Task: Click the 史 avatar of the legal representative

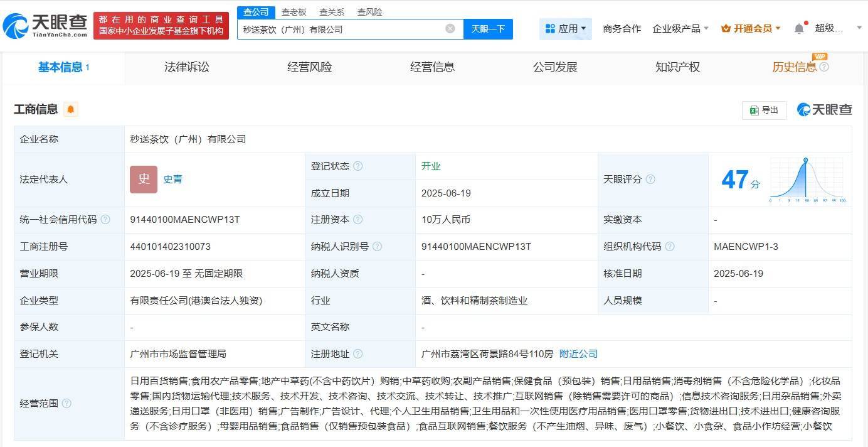Action: (x=144, y=180)
